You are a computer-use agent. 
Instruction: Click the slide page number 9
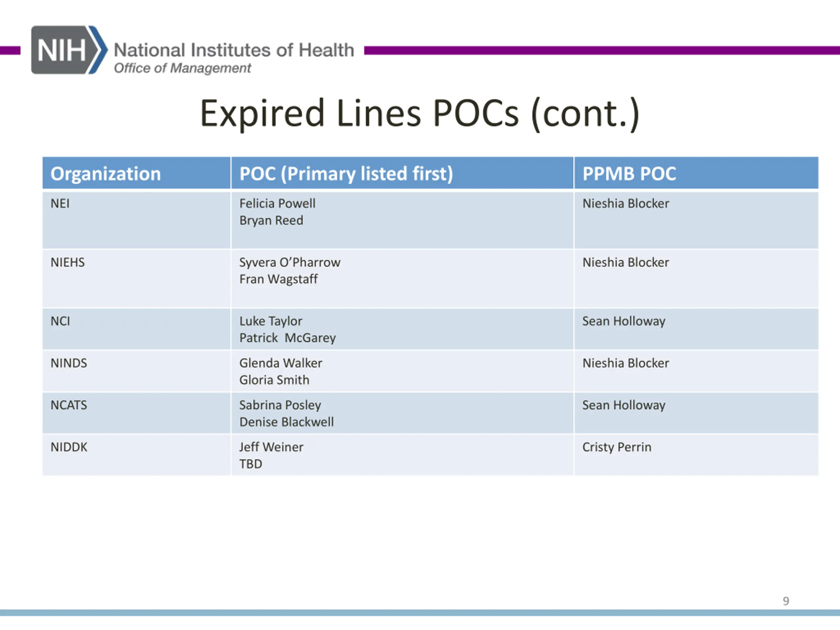786,601
